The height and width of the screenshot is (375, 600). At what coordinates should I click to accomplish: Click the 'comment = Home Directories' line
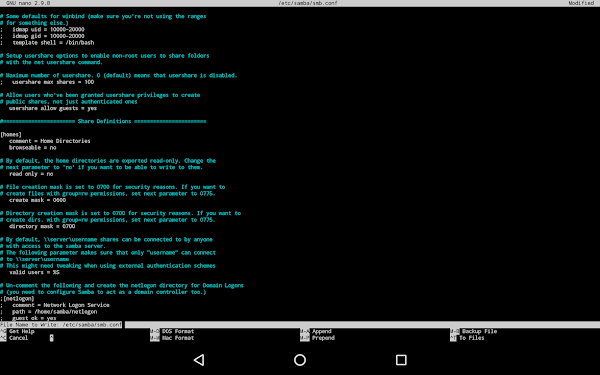(50, 141)
